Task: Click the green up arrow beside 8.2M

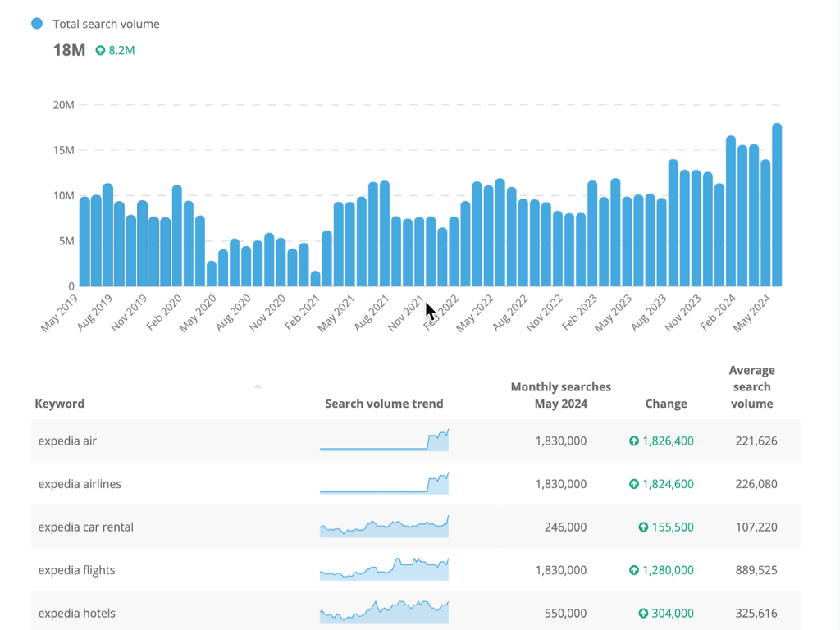Action: pyautogui.click(x=100, y=50)
